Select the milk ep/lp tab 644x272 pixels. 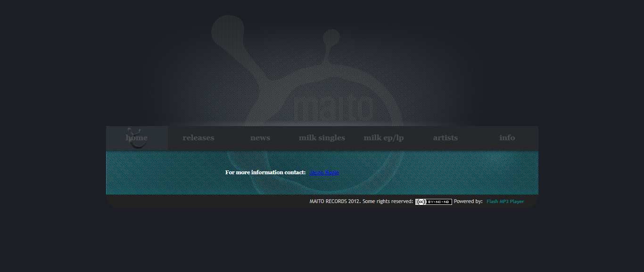(x=384, y=138)
